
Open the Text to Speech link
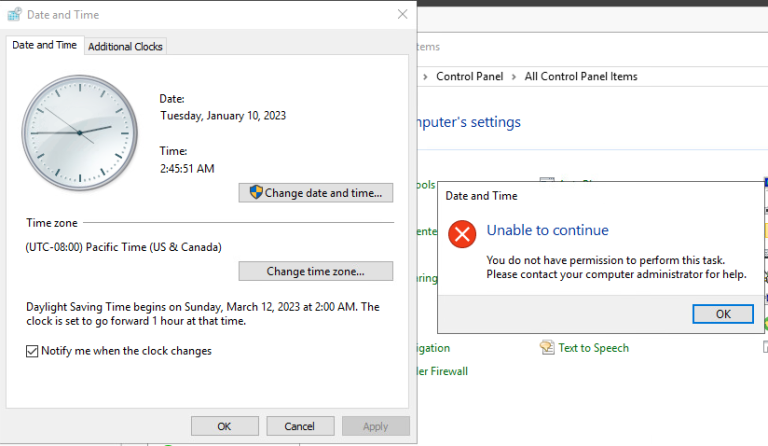click(593, 348)
